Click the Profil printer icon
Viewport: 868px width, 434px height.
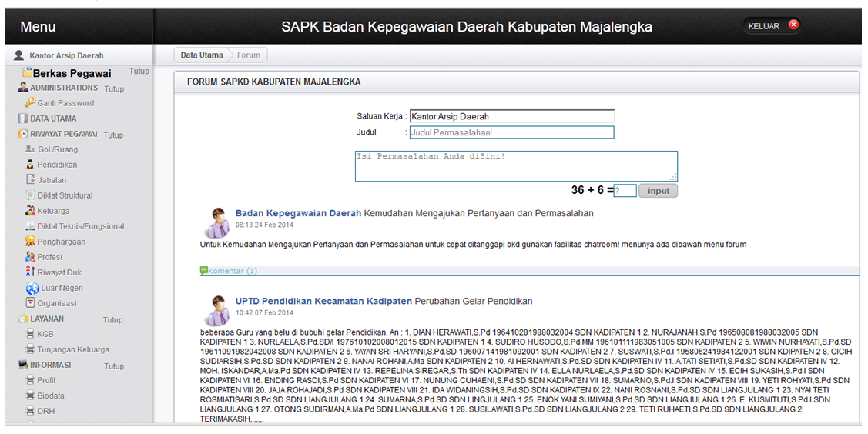tap(31, 380)
